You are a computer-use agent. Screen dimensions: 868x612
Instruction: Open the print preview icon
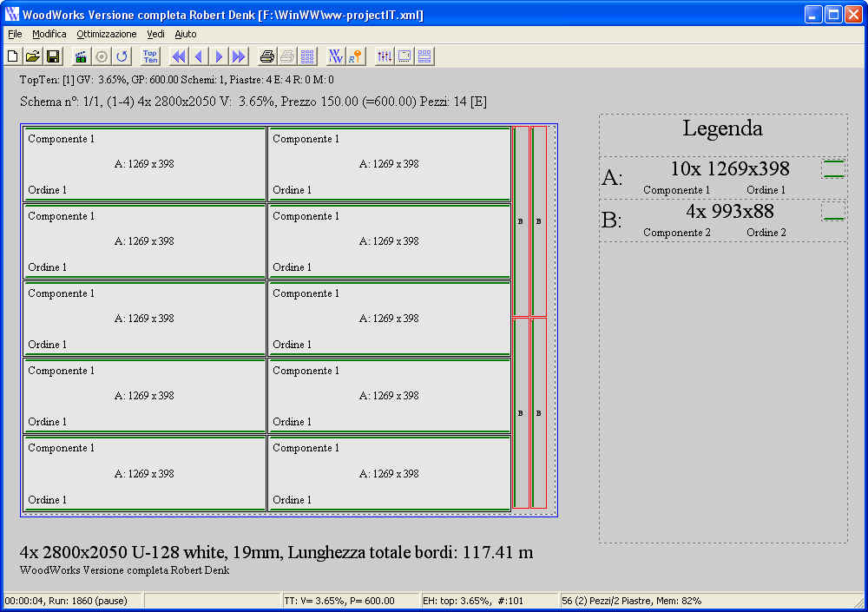pyautogui.click(x=286, y=56)
